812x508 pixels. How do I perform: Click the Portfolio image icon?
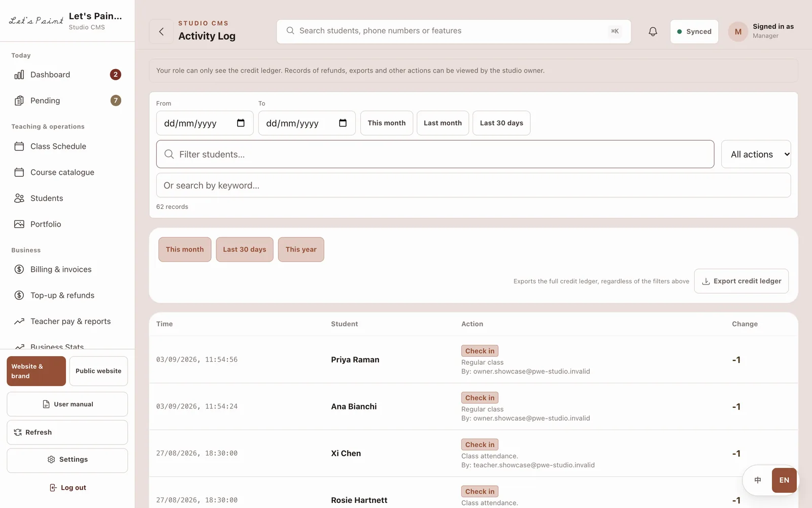[19, 224]
